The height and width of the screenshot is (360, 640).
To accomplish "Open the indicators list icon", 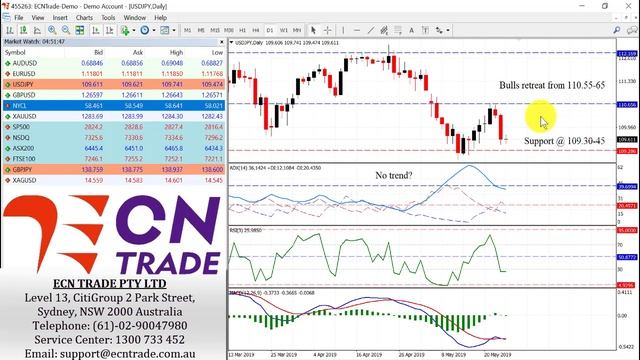I will click(125, 30).
